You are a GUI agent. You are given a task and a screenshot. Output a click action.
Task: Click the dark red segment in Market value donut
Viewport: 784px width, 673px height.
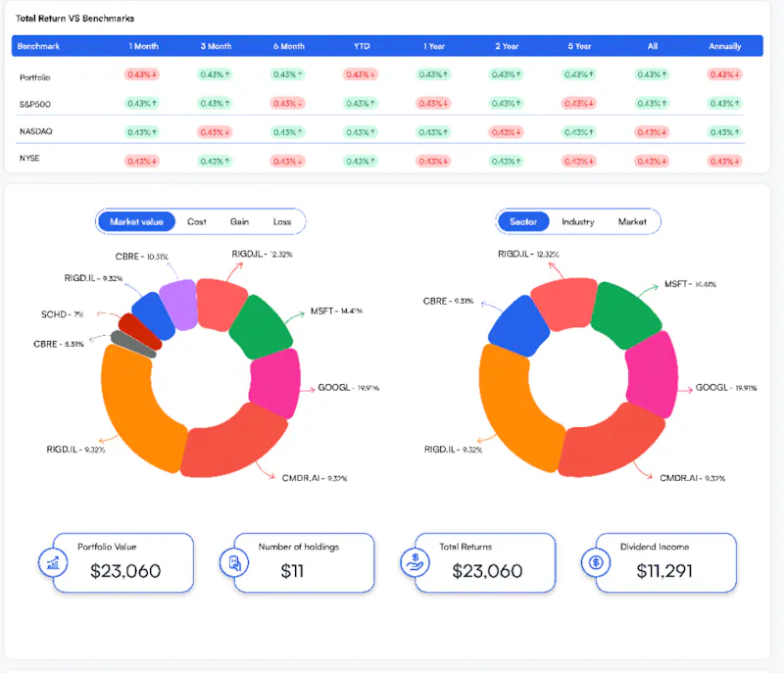point(140,331)
